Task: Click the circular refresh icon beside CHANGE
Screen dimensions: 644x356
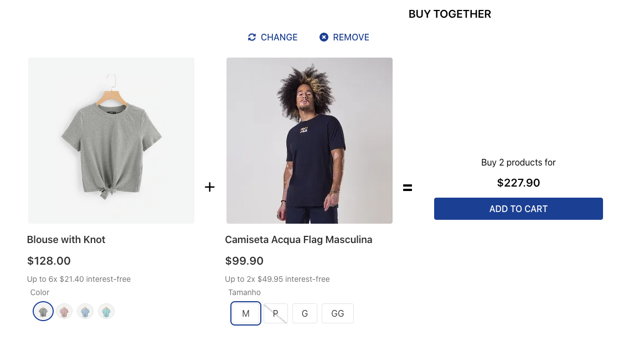Action: click(252, 37)
